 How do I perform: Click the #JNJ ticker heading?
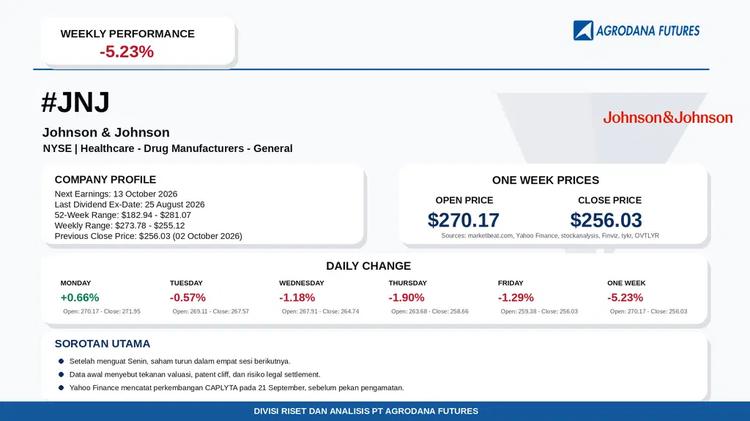pyautogui.click(x=76, y=102)
